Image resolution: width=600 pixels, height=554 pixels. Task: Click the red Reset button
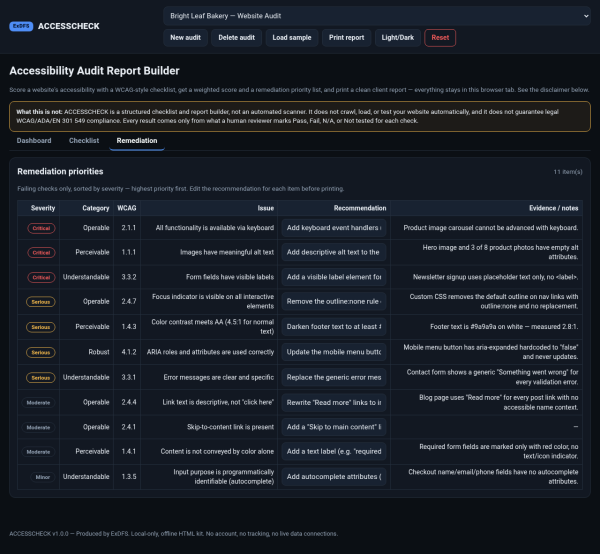point(440,38)
